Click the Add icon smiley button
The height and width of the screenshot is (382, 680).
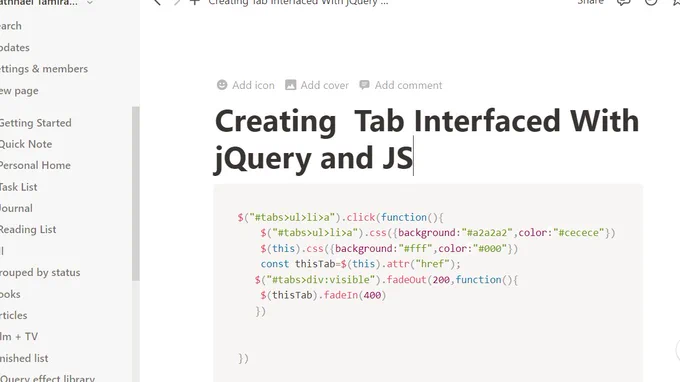coord(222,85)
